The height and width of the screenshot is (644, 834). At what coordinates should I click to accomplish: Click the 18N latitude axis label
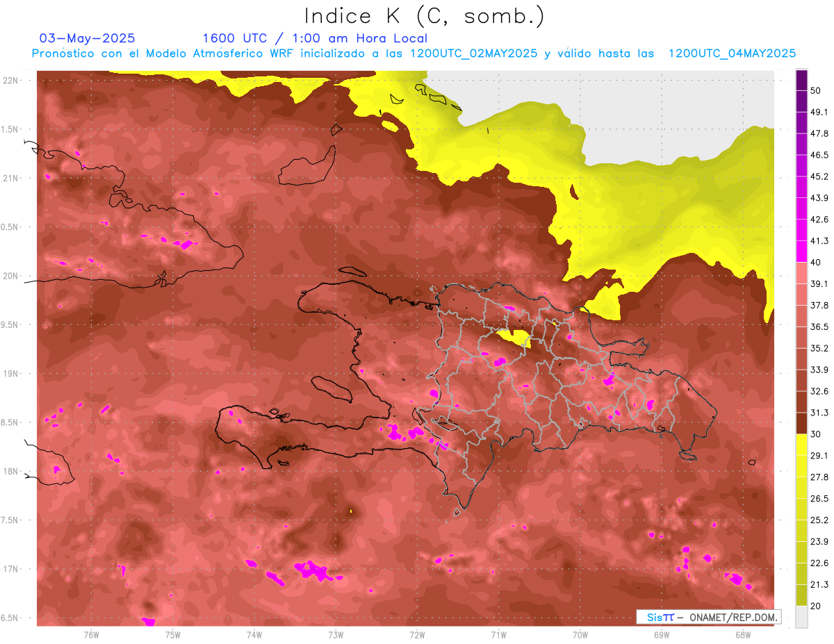[x=12, y=471]
